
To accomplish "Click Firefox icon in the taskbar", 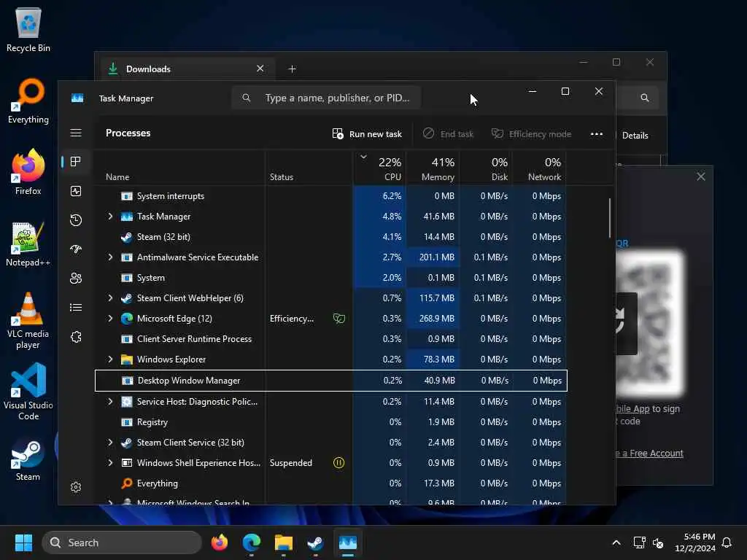I will point(220,542).
